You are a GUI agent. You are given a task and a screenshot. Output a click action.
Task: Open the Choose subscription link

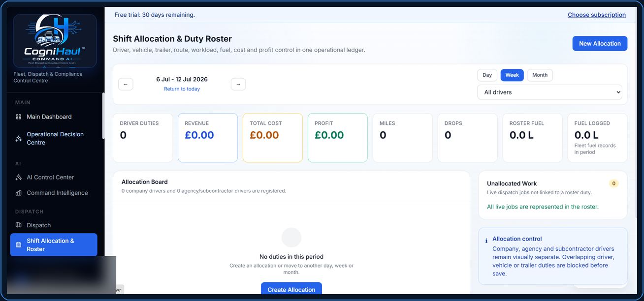tap(597, 15)
